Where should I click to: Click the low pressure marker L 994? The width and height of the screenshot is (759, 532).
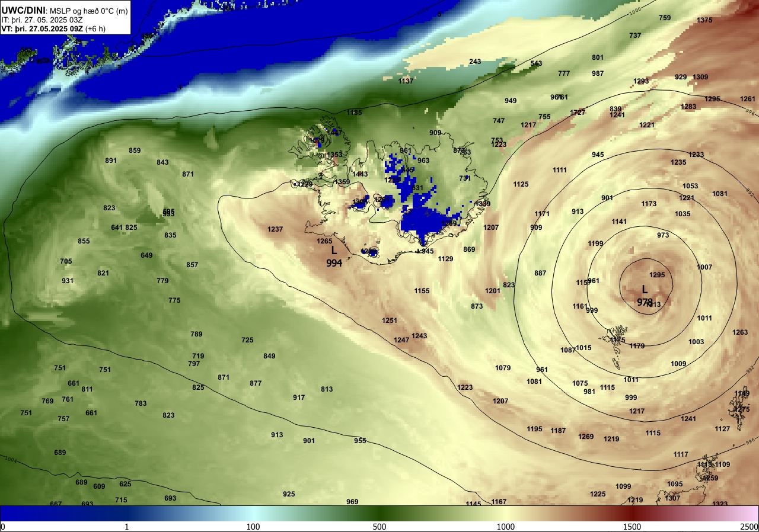[334, 257]
